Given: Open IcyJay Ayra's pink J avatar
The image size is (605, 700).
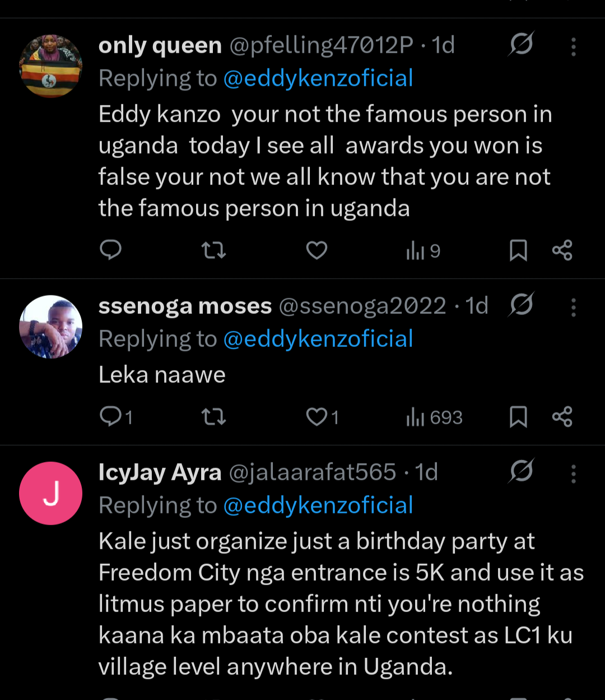Looking at the screenshot, I should coord(51,493).
